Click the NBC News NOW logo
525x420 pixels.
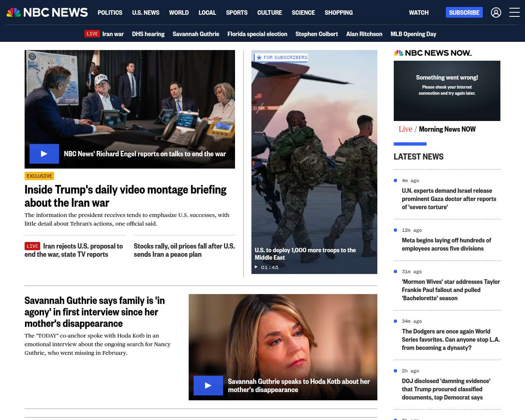[433, 53]
